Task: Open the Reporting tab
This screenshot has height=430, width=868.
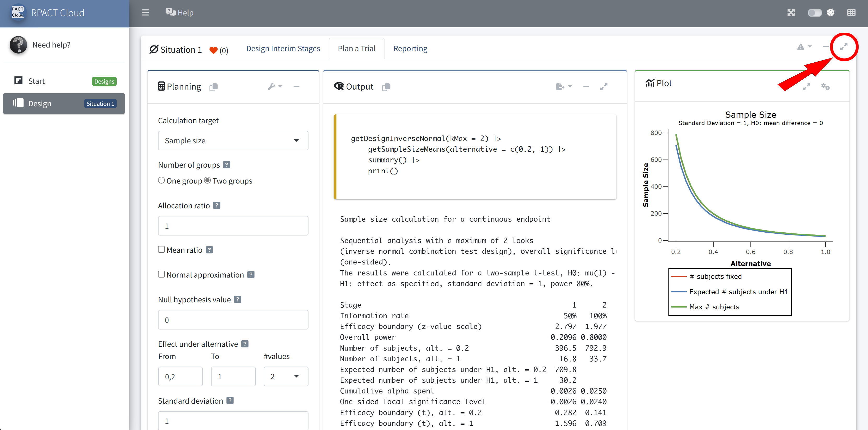Action: [410, 49]
